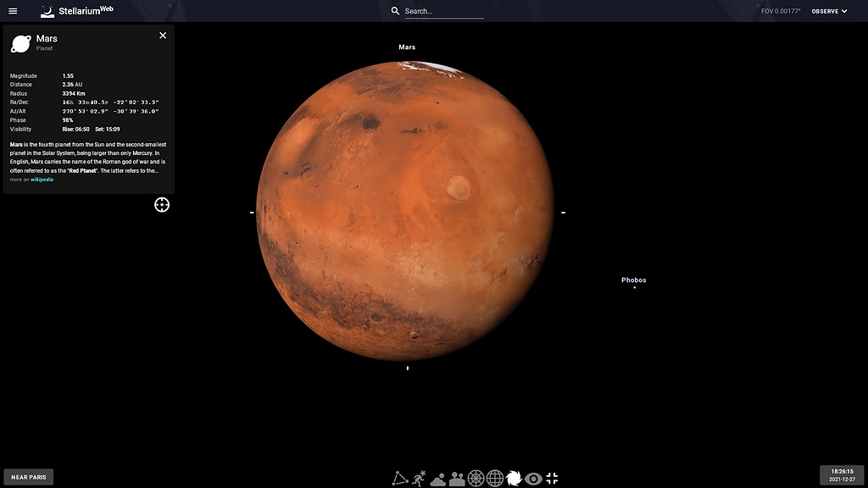Open the Mars wikipedia link
868x488 pixels.
tap(42, 180)
